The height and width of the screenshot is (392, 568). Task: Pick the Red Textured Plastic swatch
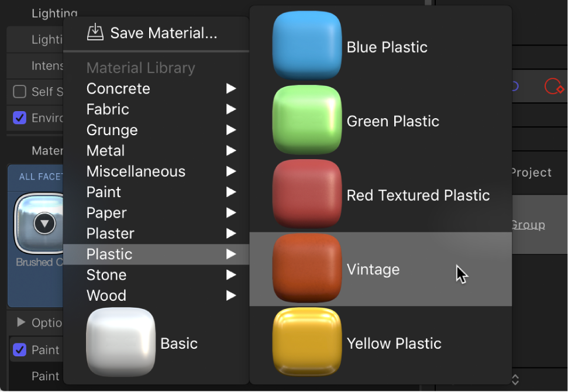click(307, 193)
